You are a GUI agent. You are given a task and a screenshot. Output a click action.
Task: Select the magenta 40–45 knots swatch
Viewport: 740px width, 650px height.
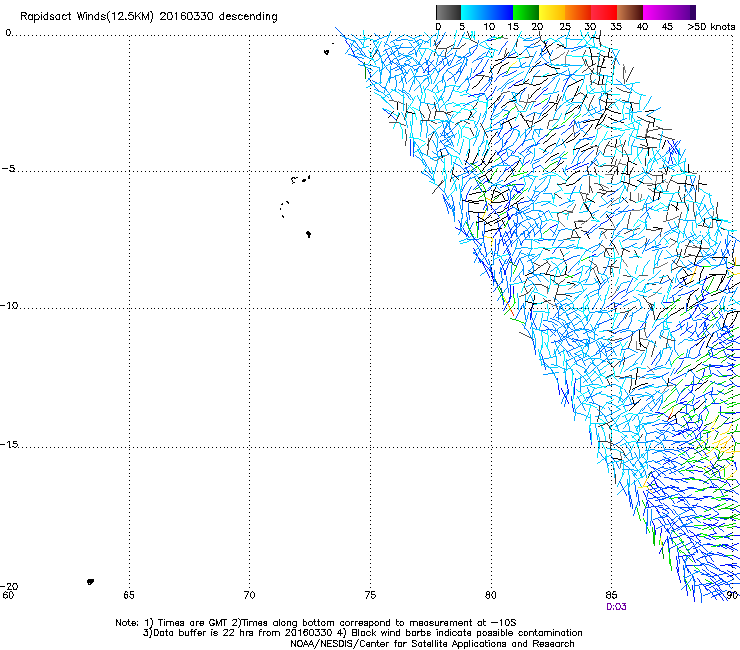point(656,12)
